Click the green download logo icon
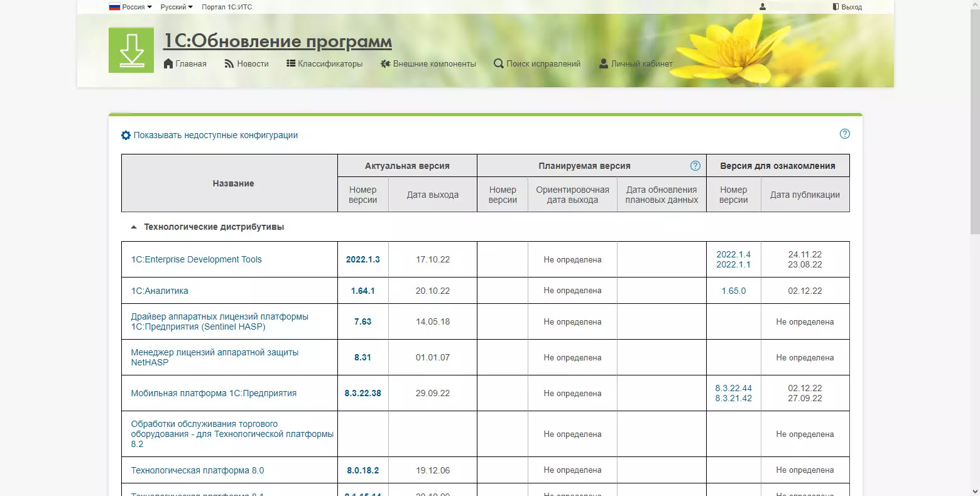 131,50
